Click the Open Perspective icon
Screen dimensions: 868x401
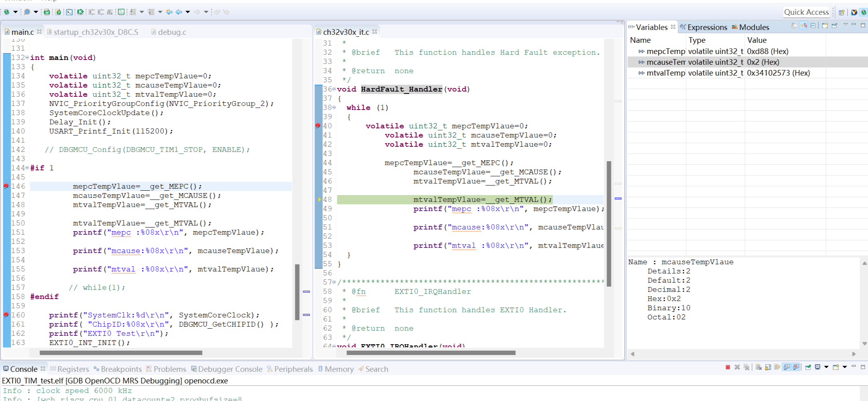tap(841, 12)
